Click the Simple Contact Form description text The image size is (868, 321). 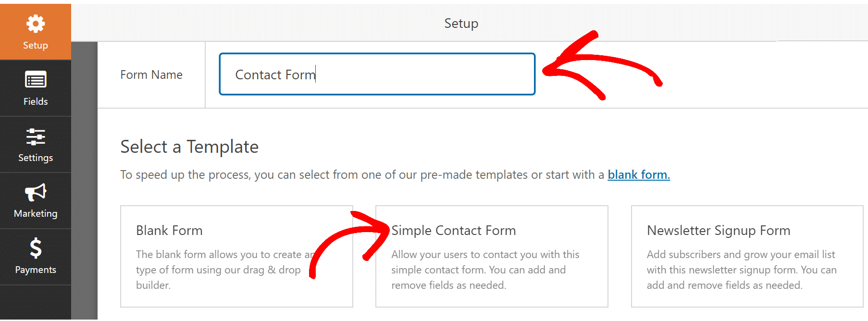(485, 270)
